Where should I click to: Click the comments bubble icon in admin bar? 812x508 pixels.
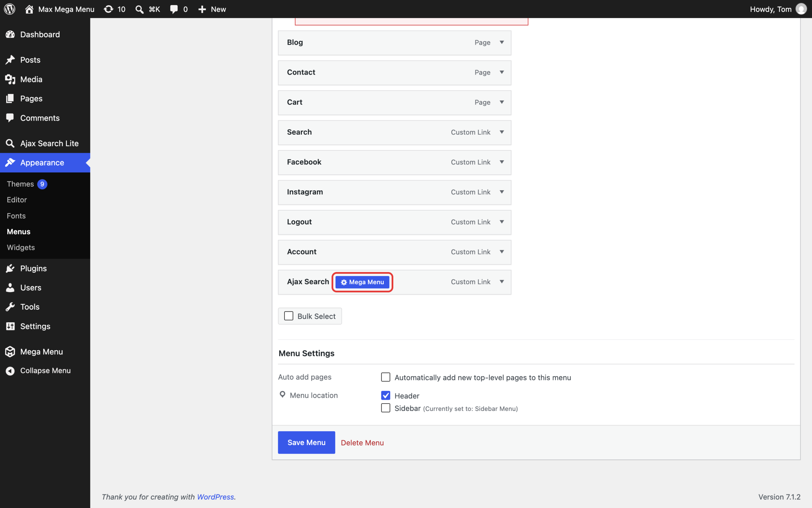(174, 10)
